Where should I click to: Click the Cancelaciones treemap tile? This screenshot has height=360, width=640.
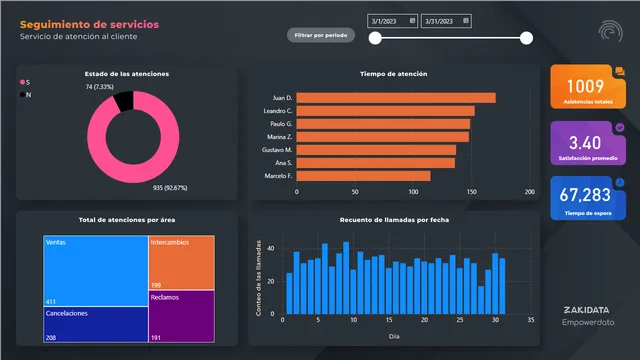tap(96, 324)
